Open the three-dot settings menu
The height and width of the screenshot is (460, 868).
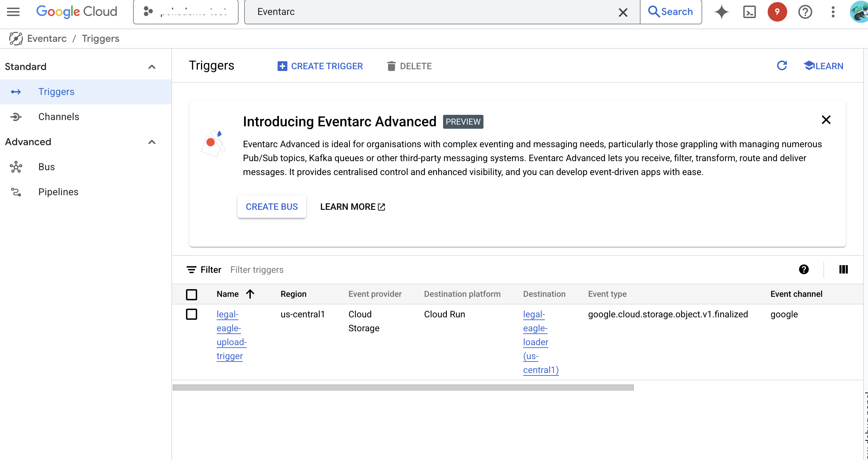click(x=833, y=12)
